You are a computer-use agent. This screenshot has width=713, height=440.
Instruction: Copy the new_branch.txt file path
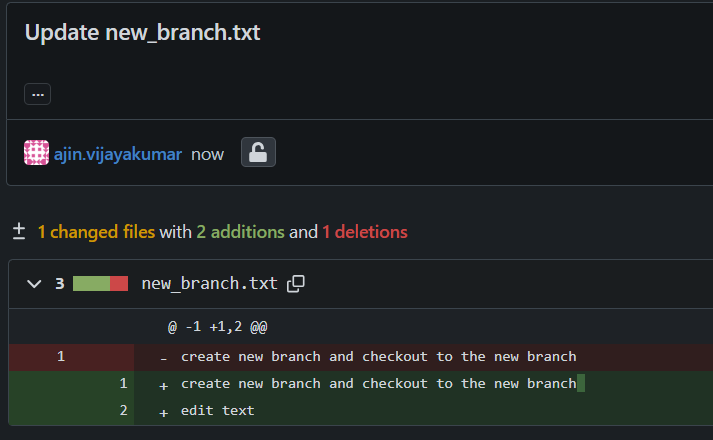coord(295,284)
